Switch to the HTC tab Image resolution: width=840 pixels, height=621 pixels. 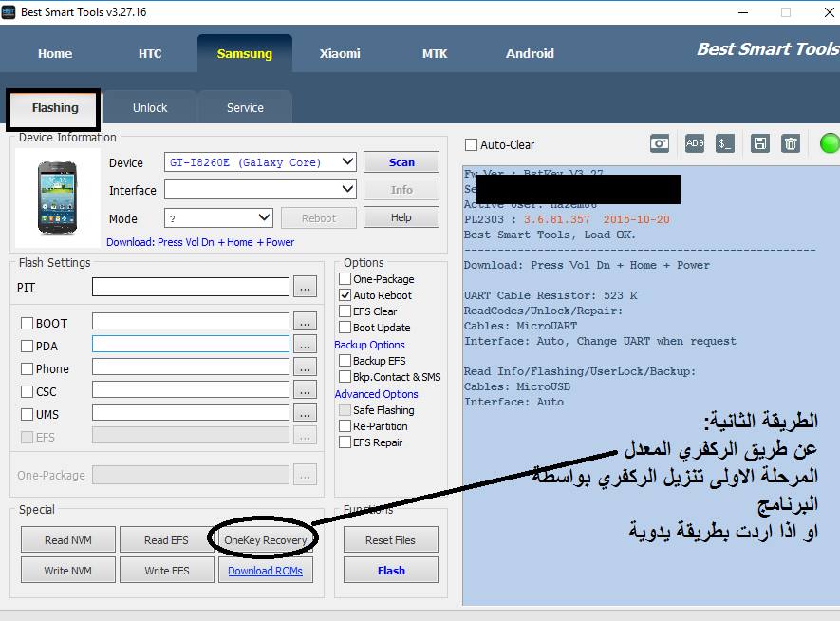tap(150, 53)
